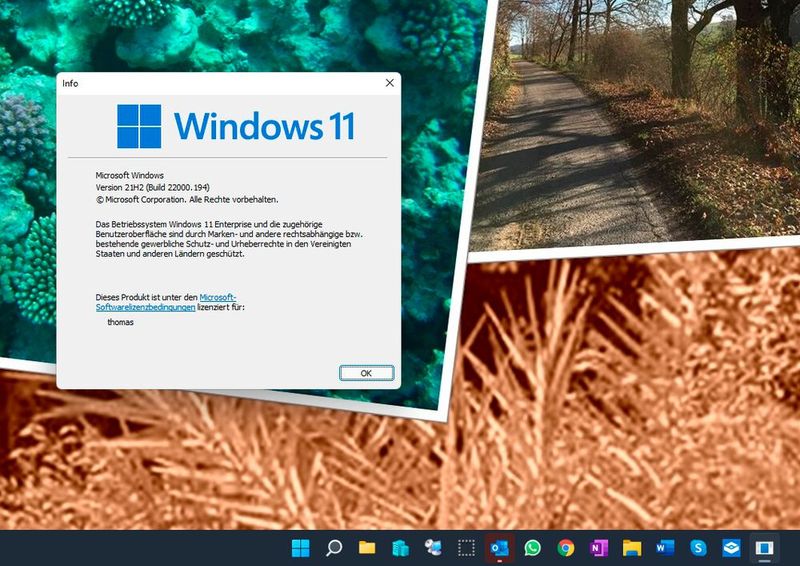Launch Google Chrome from taskbar
The image size is (800, 566).
coord(565,548)
